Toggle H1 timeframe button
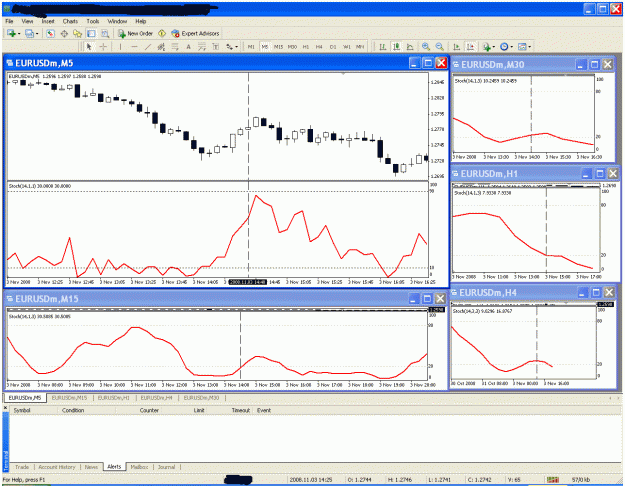Viewport: 625px width, 486px height. pyautogui.click(x=306, y=47)
